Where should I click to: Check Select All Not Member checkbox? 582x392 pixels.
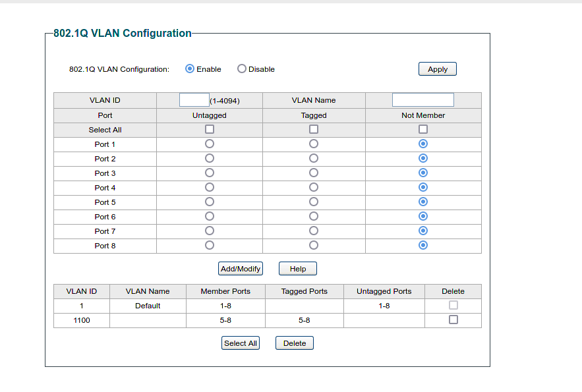coord(423,130)
